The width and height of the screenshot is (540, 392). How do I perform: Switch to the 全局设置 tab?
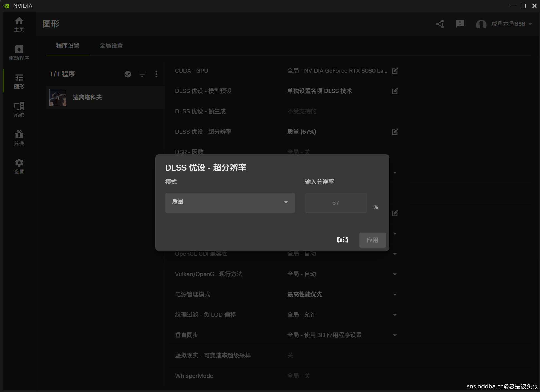(x=111, y=46)
